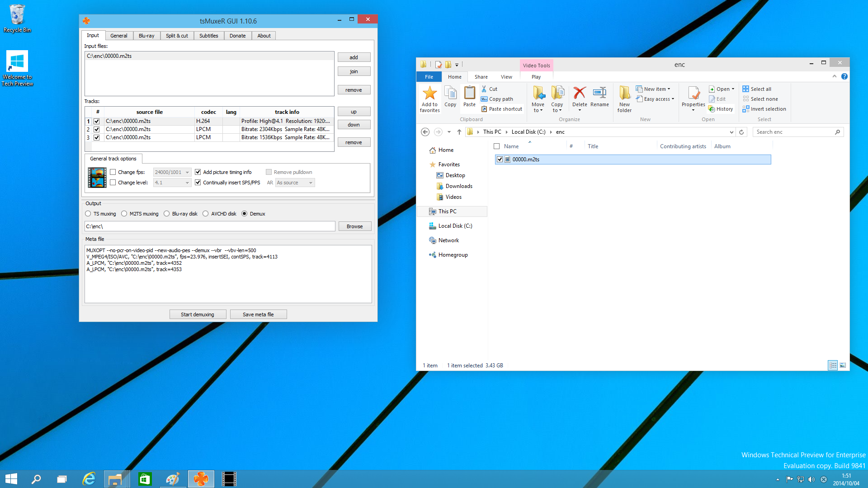Select M2TS muxing output option

pos(124,214)
